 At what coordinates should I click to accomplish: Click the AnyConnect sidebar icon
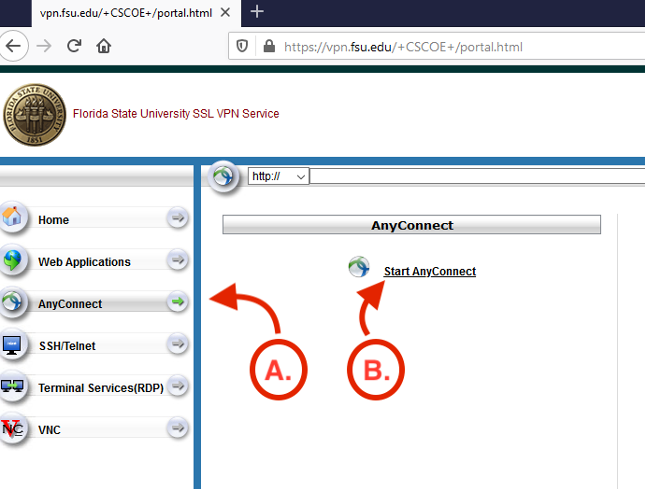click(x=12, y=302)
